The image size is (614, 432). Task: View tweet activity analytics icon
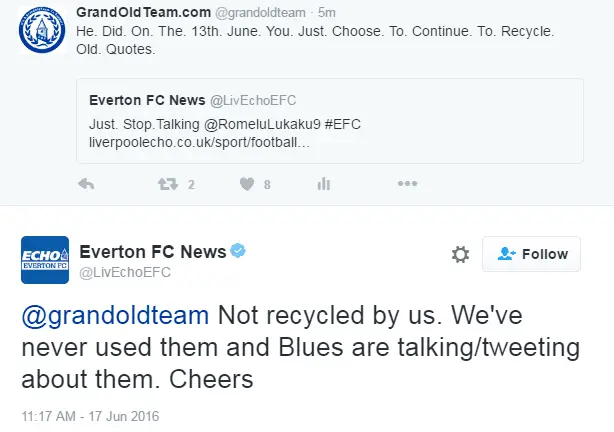323,184
